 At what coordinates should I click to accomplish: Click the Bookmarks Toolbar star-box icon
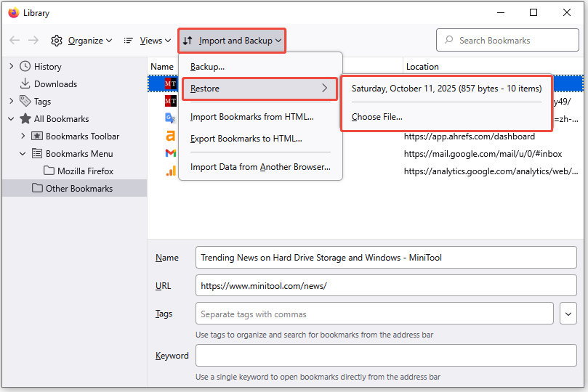pos(37,136)
